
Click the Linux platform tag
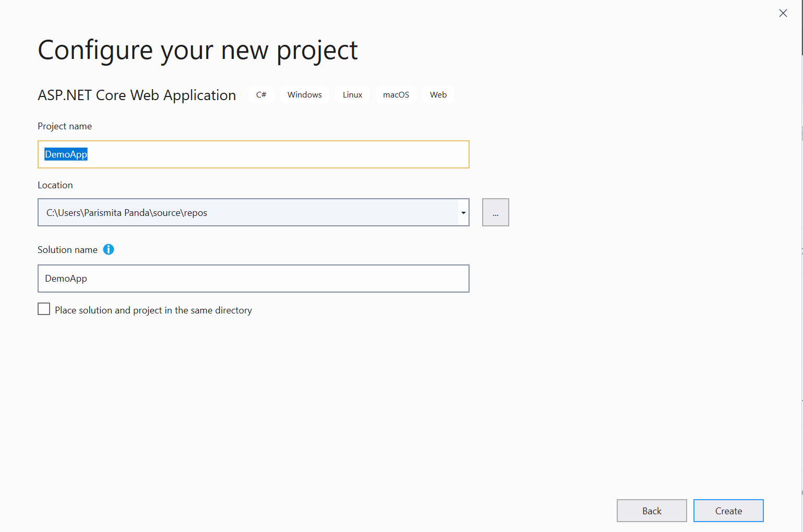coord(352,94)
